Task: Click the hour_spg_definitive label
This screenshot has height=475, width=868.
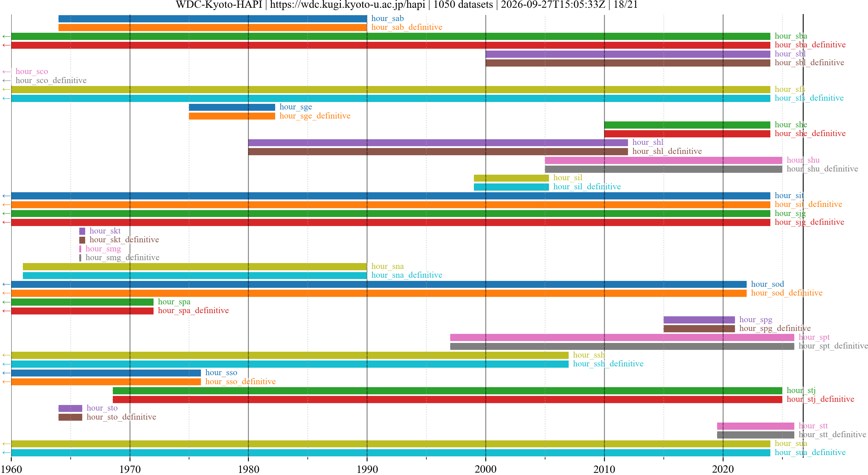Action: pos(775,329)
